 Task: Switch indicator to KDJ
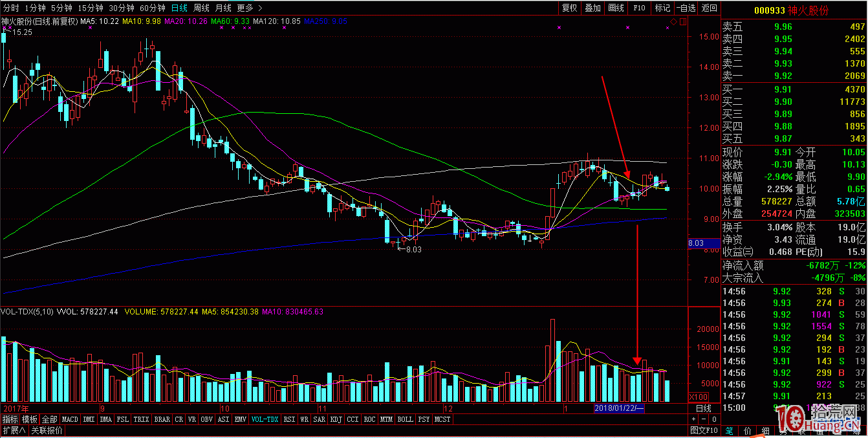[336, 419]
